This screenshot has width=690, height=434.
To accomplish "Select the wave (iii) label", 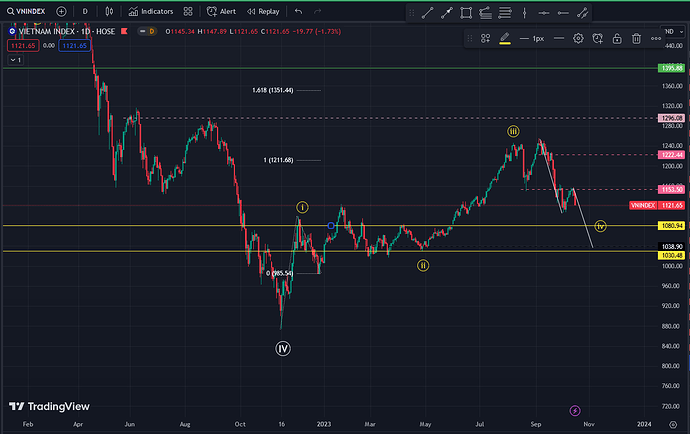I will coord(513,131).
